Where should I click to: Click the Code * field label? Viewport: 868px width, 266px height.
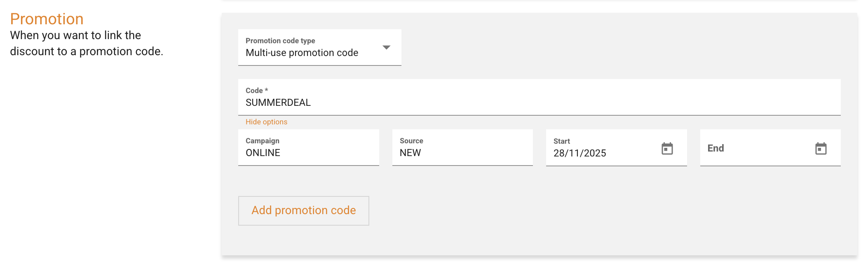(x=256, y=91)
